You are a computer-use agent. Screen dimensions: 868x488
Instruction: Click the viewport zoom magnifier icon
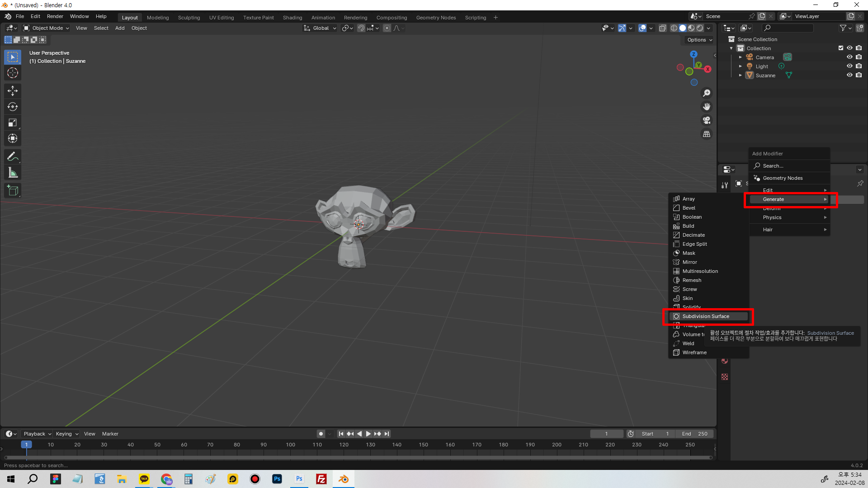coord(707,93)
